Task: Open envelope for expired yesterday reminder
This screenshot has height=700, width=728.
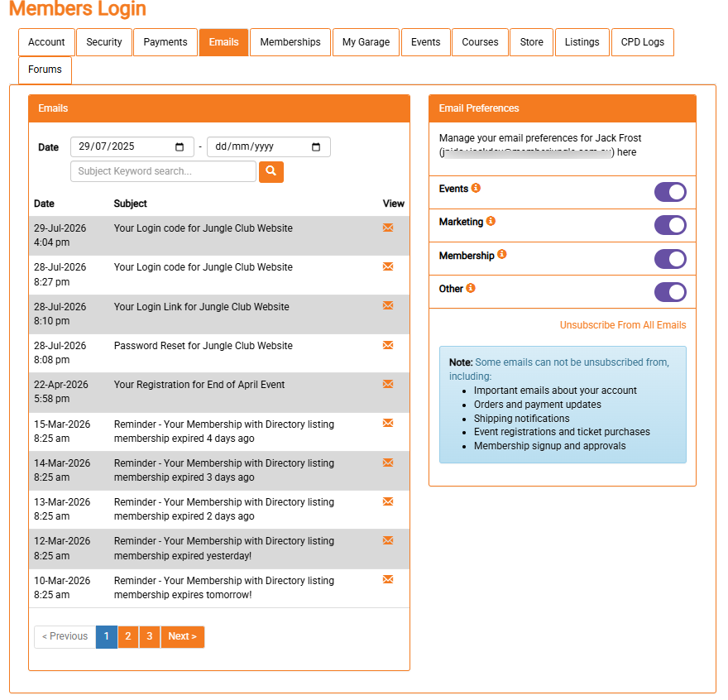Action: (x=388, y=540)
